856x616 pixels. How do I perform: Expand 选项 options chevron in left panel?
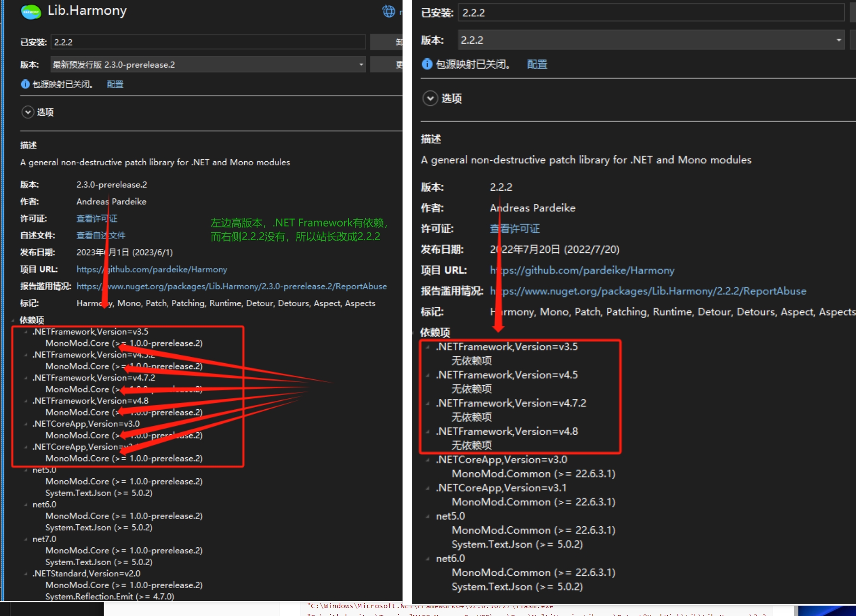[x=28, y=112]
